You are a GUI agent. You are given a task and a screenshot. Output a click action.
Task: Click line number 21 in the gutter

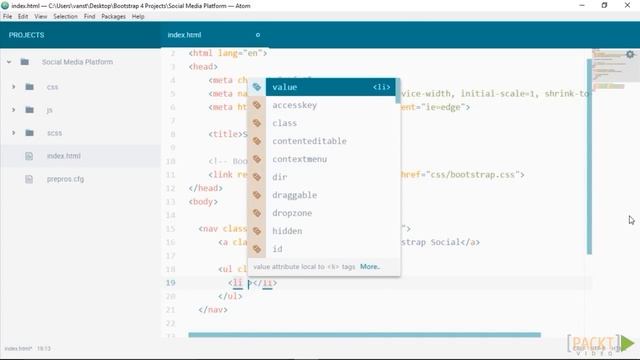pos(170,310)
